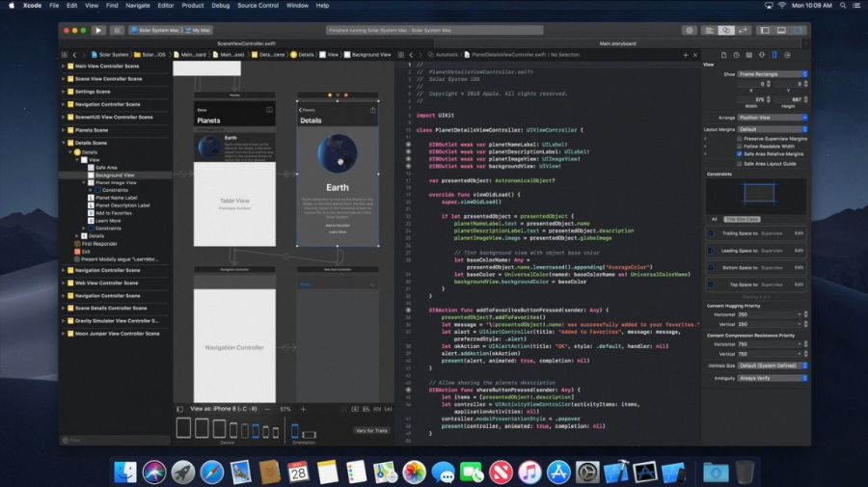
Task: Switch to the Assistant editor mode
Action: pos(725,31)
